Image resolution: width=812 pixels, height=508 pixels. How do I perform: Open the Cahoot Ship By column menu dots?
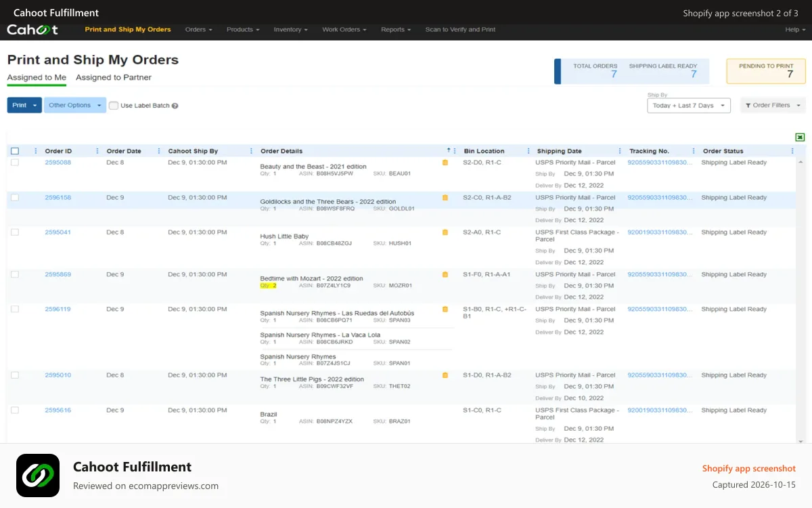pyautogui.click(x=252, y=151)
